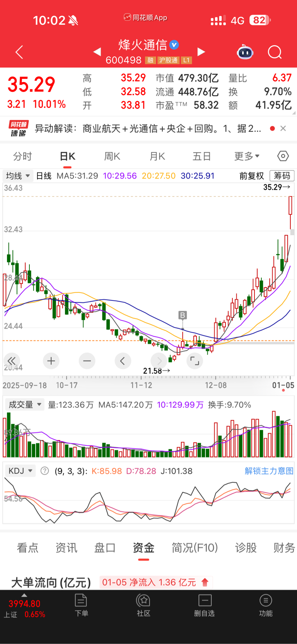Tap the B buy marker on chart
Viewport: 297px width, 644px height.
click(x=183, y=315)
